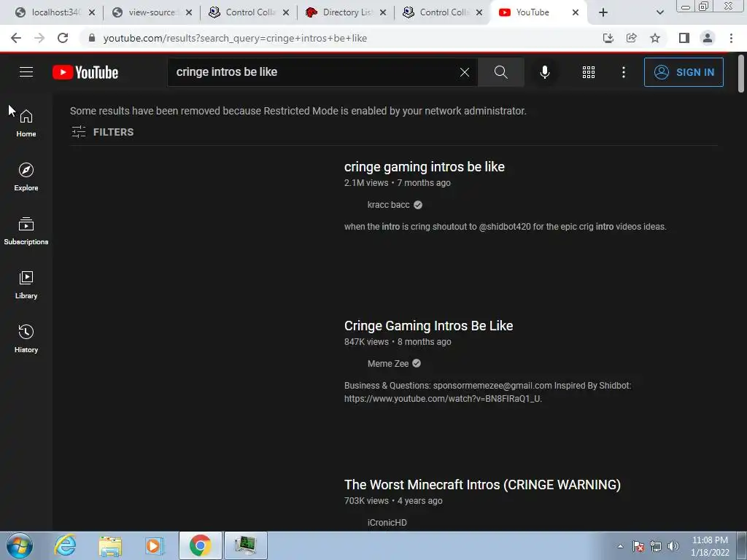The image size is (747, 560).
Task: Open Chrome three-dot menu
Action: [x=731, y=38]
